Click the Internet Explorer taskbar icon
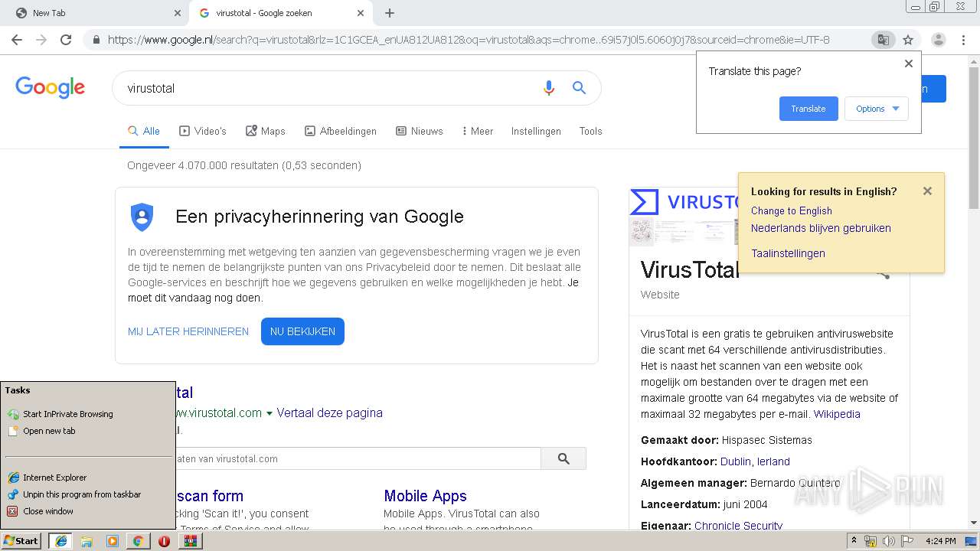The width and height of the screenshot is (980, 551). click(60, 540)
